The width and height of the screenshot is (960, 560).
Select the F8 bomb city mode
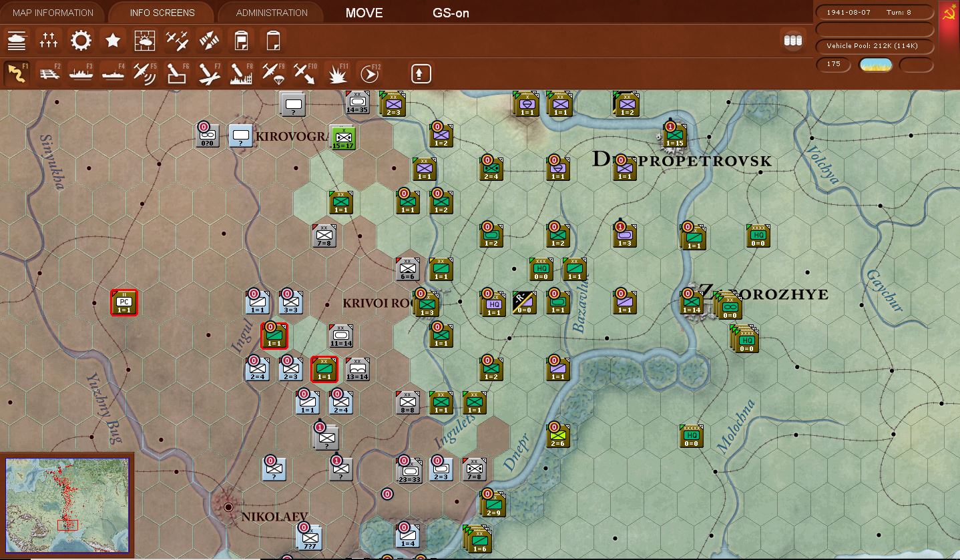pos(242,73)
